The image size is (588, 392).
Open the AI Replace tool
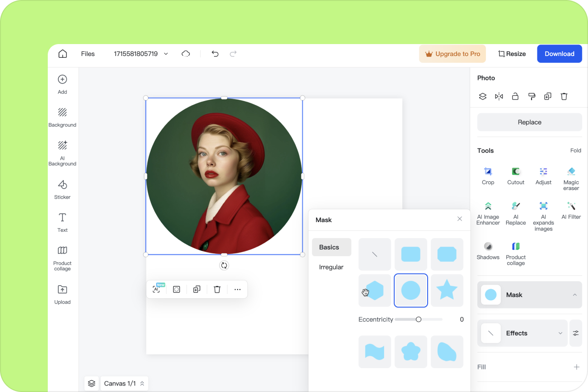516,213
